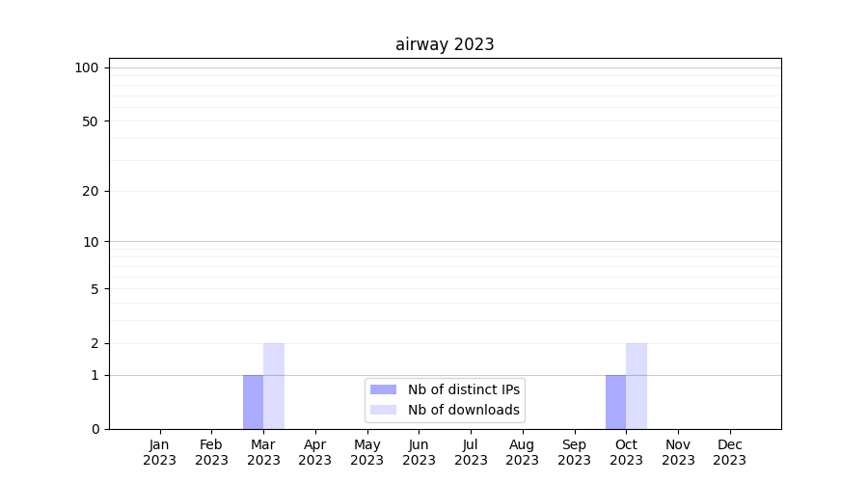868x482 pixels.
Task: Click the 'Nb of distinct IPs' legend text
Action: tap(463, 389)
